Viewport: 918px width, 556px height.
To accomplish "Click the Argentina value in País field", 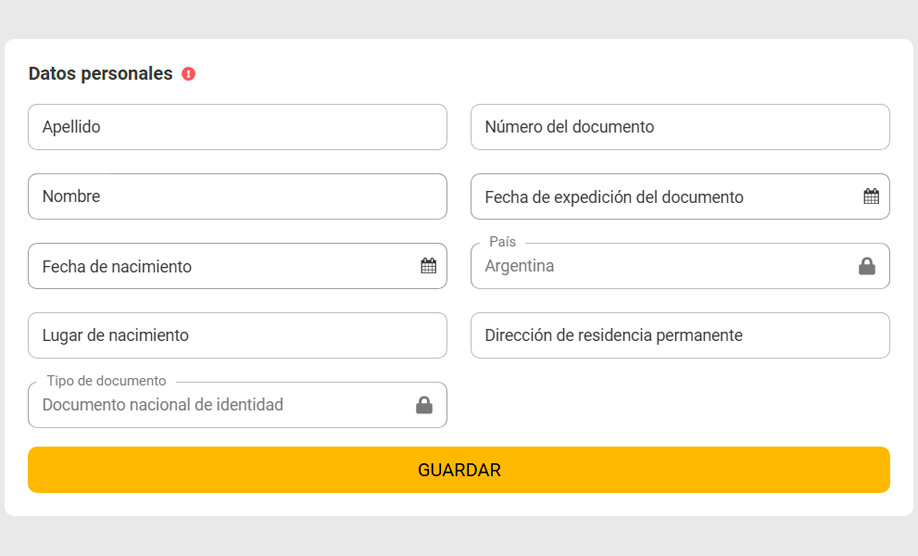I will click(x=519, y=266).
